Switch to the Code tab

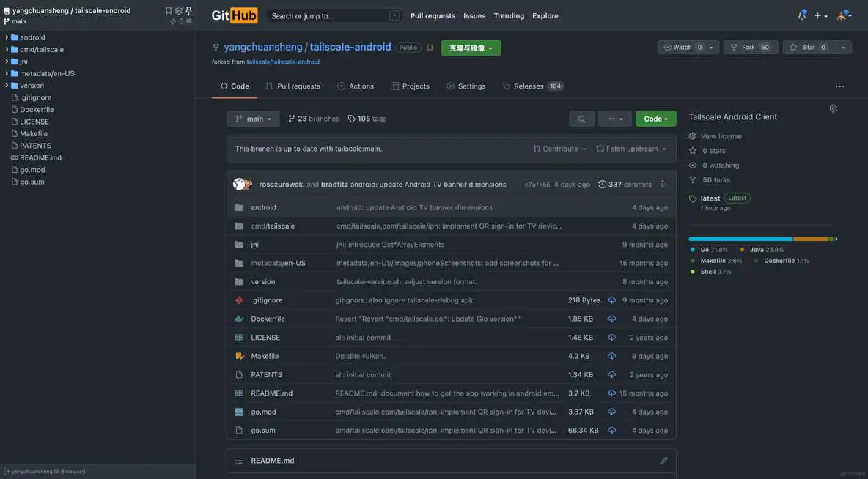tap(235, 86)
